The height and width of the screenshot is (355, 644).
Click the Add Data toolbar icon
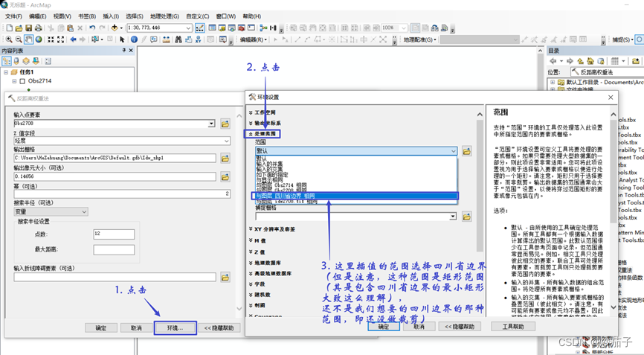coord(115,28)
